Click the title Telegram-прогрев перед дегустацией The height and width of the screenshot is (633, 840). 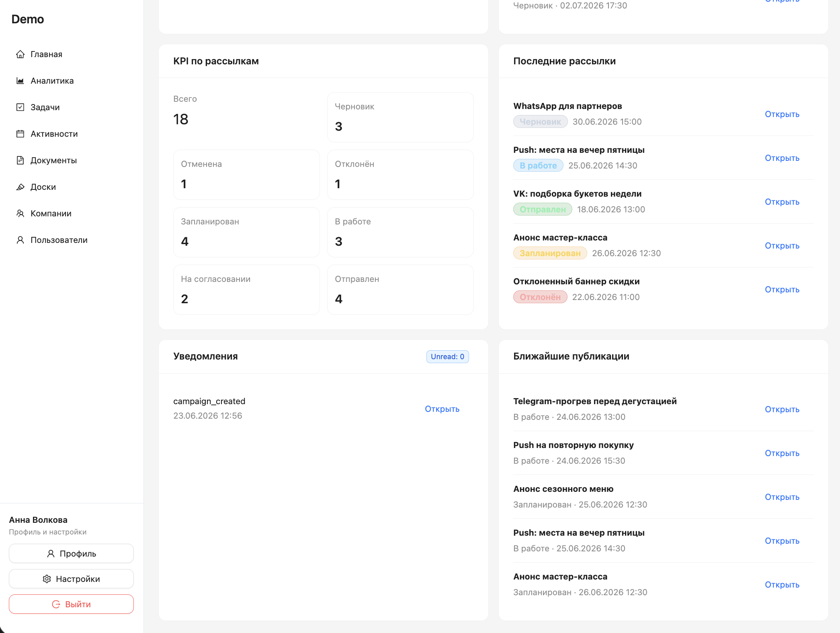tap(595, 401)
